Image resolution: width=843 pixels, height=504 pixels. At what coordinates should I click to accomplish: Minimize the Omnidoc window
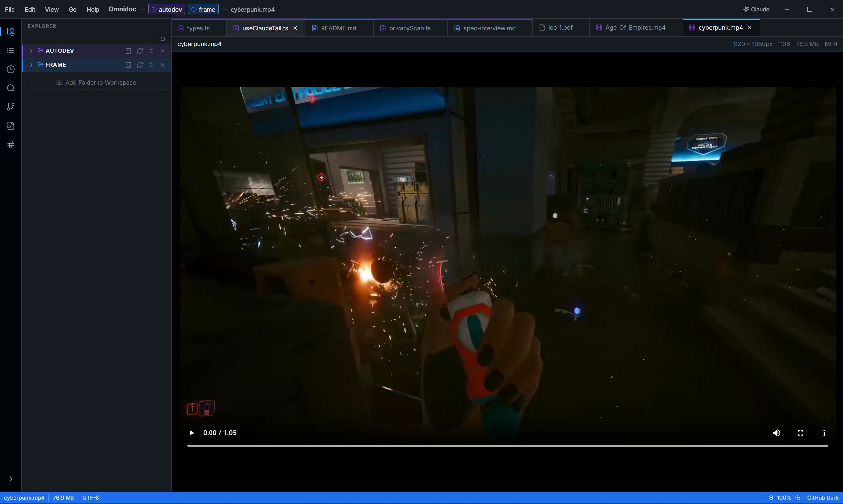[787, 9]
